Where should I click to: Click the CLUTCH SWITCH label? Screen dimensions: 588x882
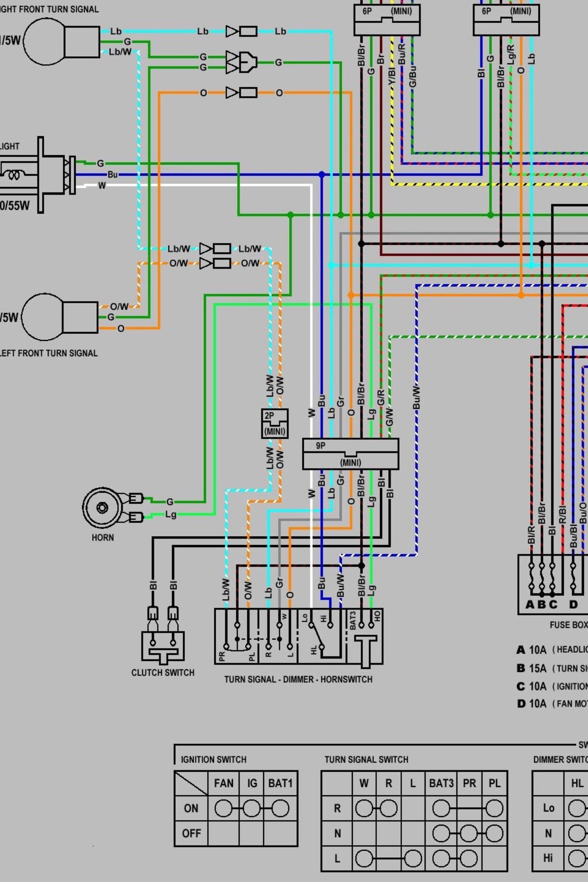pyautogui.click(x=163, y=673)
